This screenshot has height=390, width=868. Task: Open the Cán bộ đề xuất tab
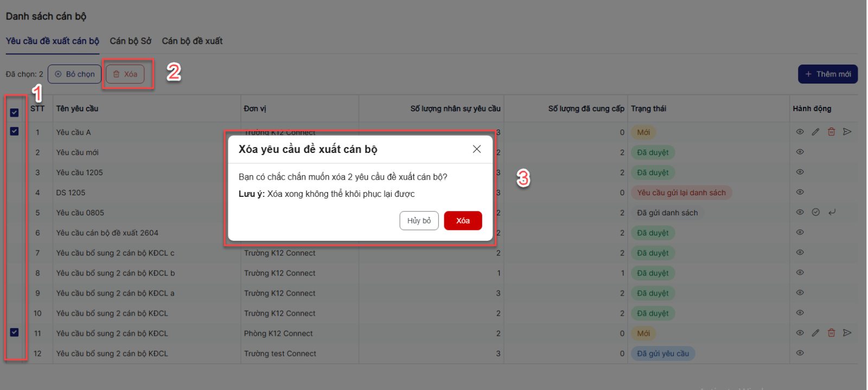tap(192, 41)
